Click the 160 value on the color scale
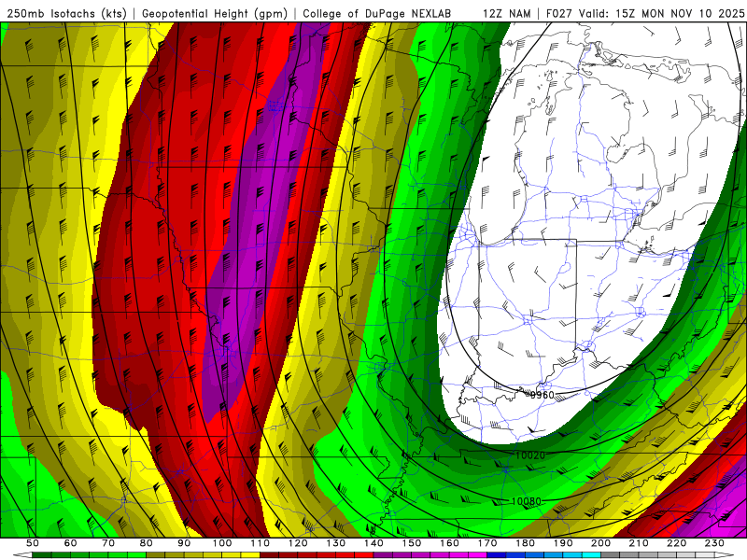747x560 pixels. [x=449, y=543]
